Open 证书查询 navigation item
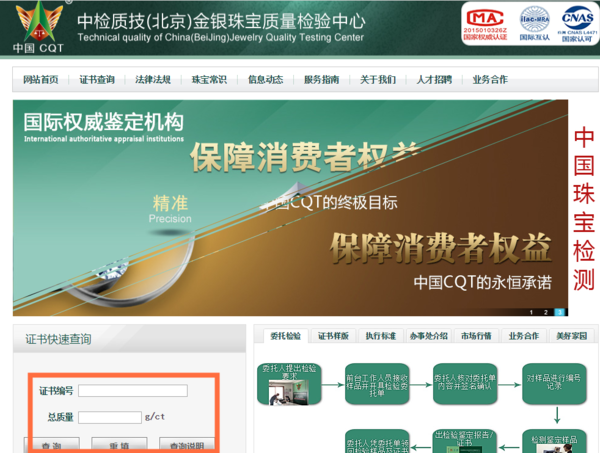Screen dimensions: 600x453 (x=97, y=80)
